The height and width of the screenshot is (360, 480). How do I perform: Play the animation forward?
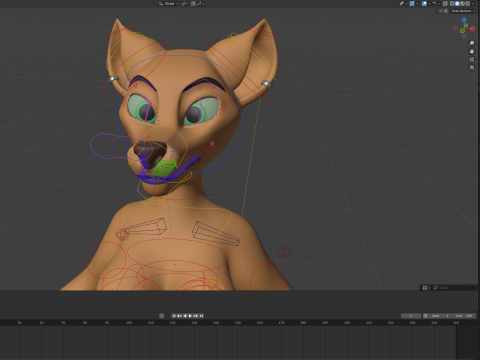click(190, 316)
